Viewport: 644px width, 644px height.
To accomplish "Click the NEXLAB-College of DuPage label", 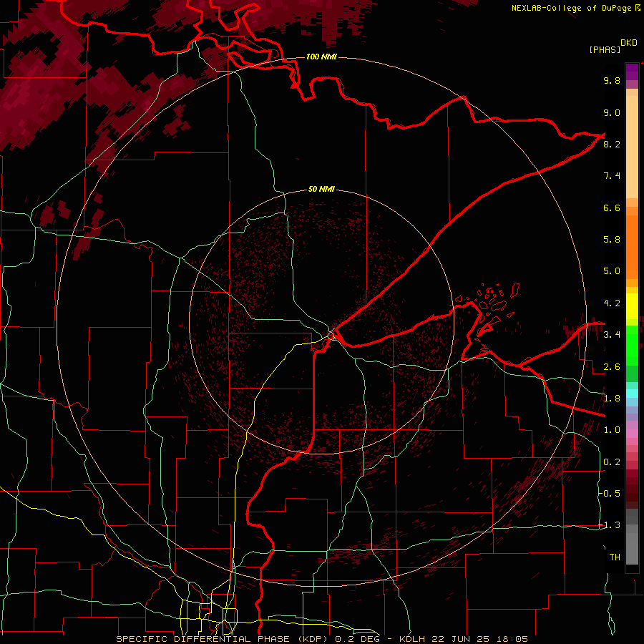I will (572, 8).
